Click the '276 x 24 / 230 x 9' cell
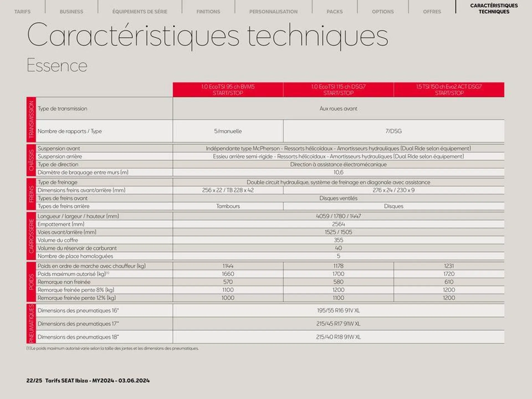Viewport: 532px width, 399px height. point(393,190)
